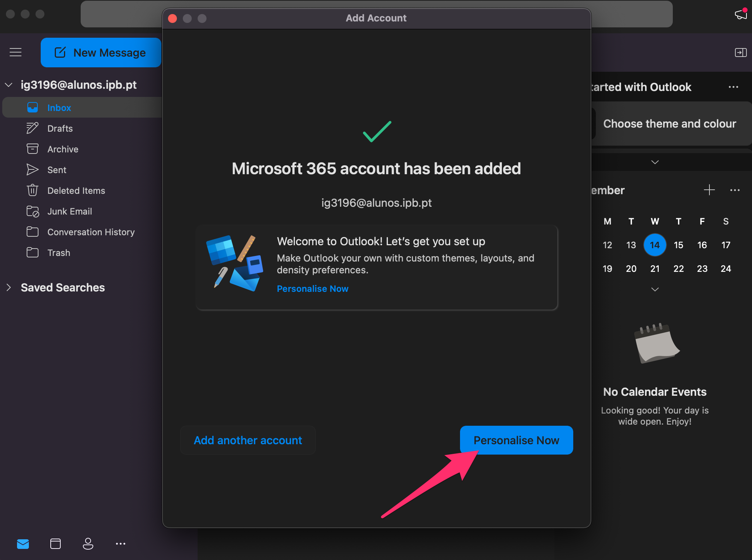Click the Archive box icon
Viewport: 752px width, 560px height.
(x=33, y=149)
